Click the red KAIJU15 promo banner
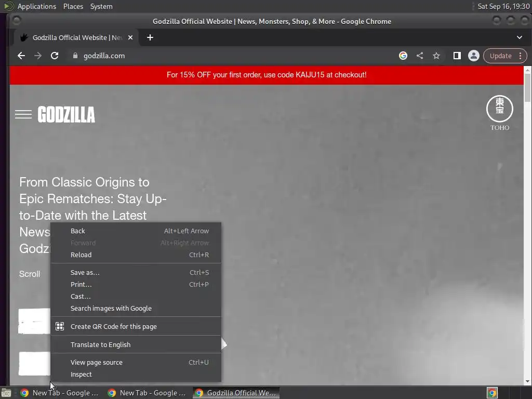 [267, 75]
